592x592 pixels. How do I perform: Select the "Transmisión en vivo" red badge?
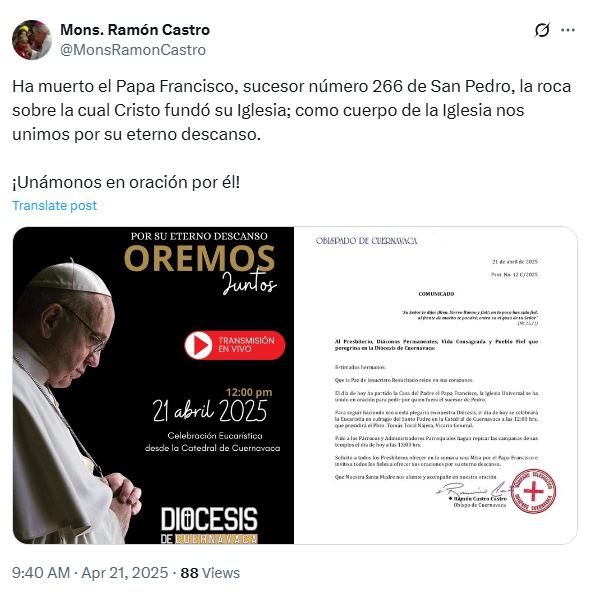[x=235, y=345]
